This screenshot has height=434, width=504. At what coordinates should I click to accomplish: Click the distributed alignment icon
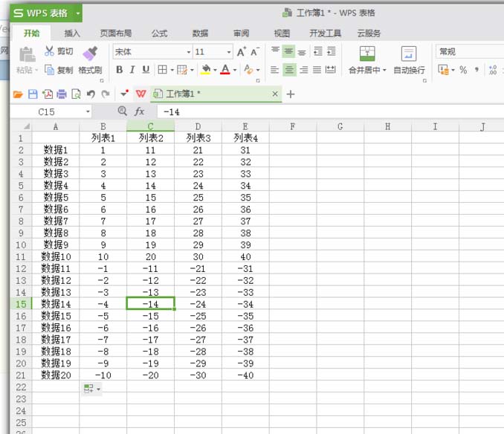[x=331, y=69]
